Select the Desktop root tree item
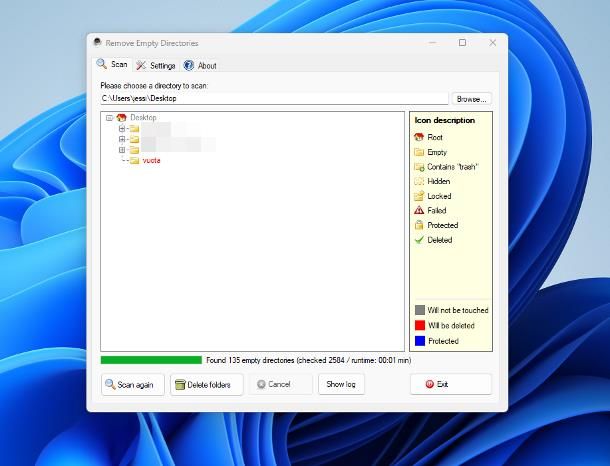 click(x=143, y=117)
